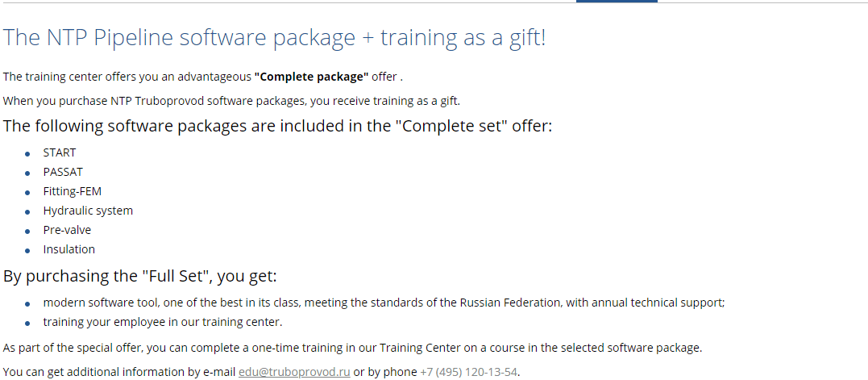868x380 pixels.
Task: Select the Pre-valve list item
Action: (x=67, y=230)
